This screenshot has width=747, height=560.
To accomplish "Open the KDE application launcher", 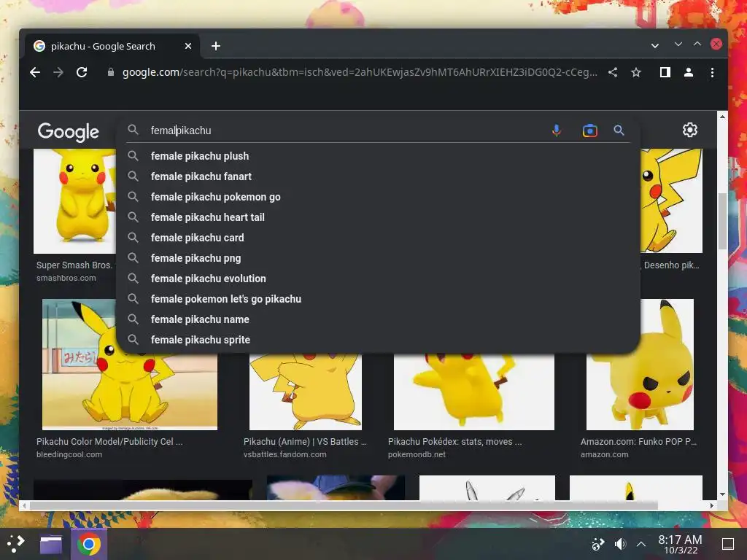I will (x=15, y=544).
